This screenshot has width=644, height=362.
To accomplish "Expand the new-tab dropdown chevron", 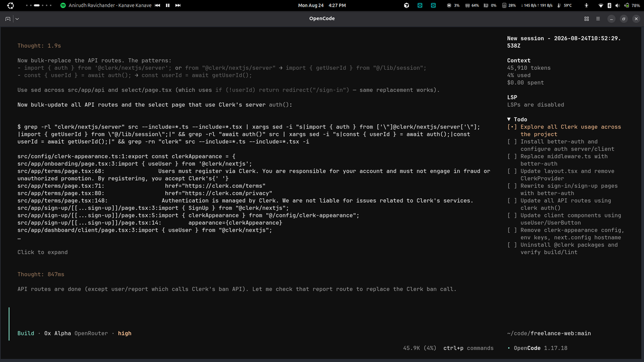I will pos(17,18).
